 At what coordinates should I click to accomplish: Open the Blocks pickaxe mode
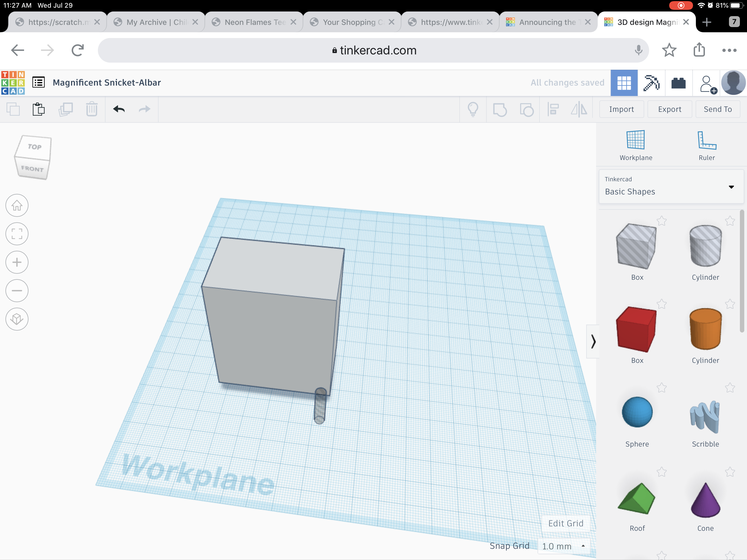651,83
